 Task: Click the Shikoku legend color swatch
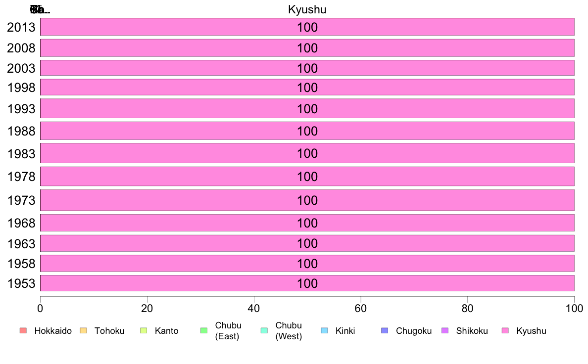coord(445,331)
